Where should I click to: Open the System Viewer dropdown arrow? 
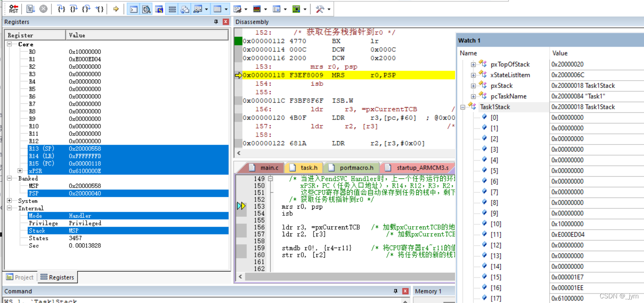click(x=305, y=9)
